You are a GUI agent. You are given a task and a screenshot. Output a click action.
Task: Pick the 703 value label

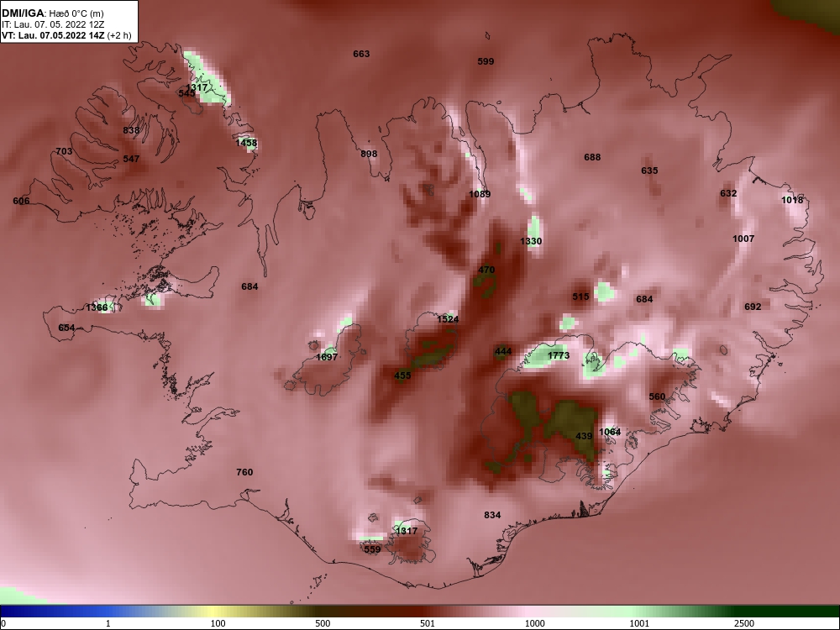[64, 151]
